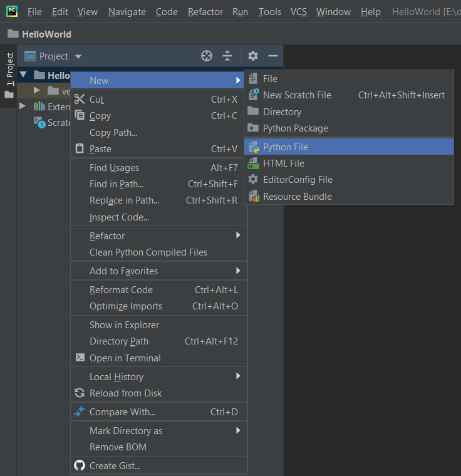Click the Project view window icon
The image size is (461, 476).
coord(30,56)
